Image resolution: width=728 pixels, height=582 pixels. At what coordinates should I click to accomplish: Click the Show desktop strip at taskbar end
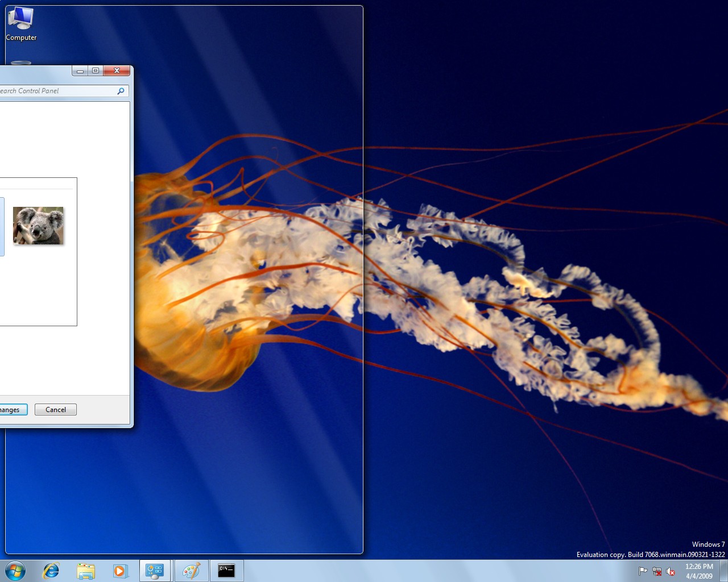click(723, 571)
